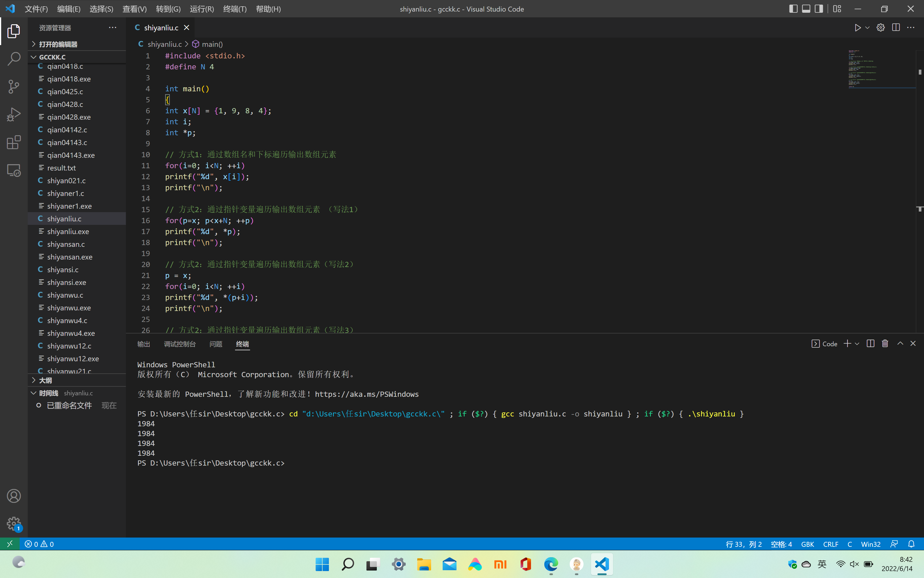Open Windows Start menu
This screenshot has width=924, height=578.
coord(322,564)
